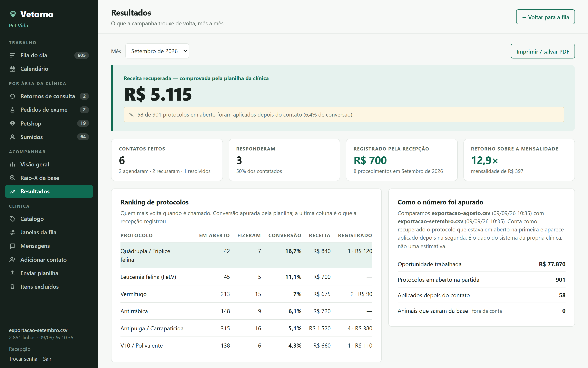Click Imprimir / salvar PDF button
Image resolution: width=588 pixels, height=368 pixels.
click(542, 51)
